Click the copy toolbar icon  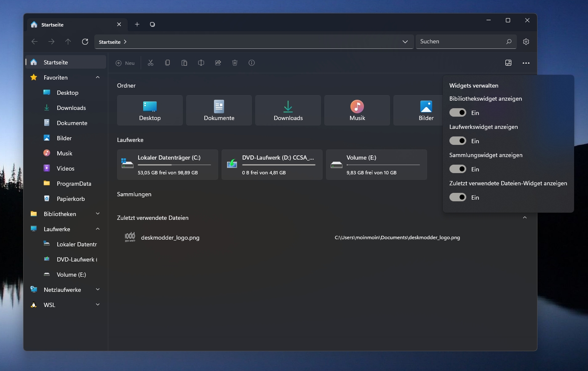(x=167, y=63)
